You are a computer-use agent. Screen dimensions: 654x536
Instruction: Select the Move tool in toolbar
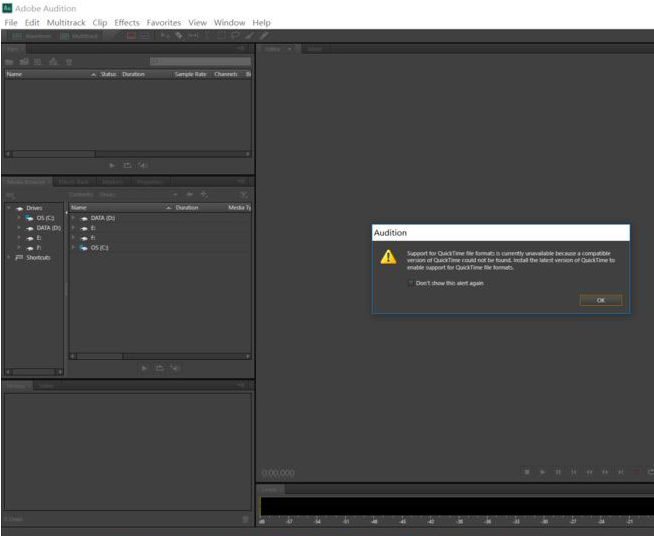tap(165, 36)
